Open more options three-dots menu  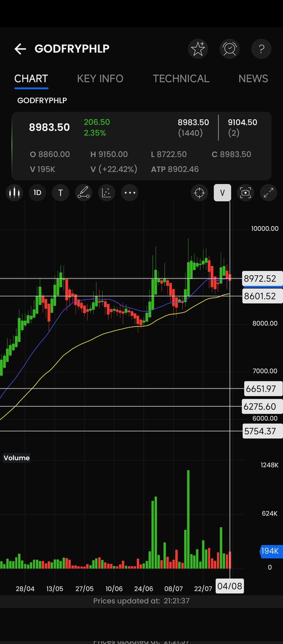click(x=129, y=193)
